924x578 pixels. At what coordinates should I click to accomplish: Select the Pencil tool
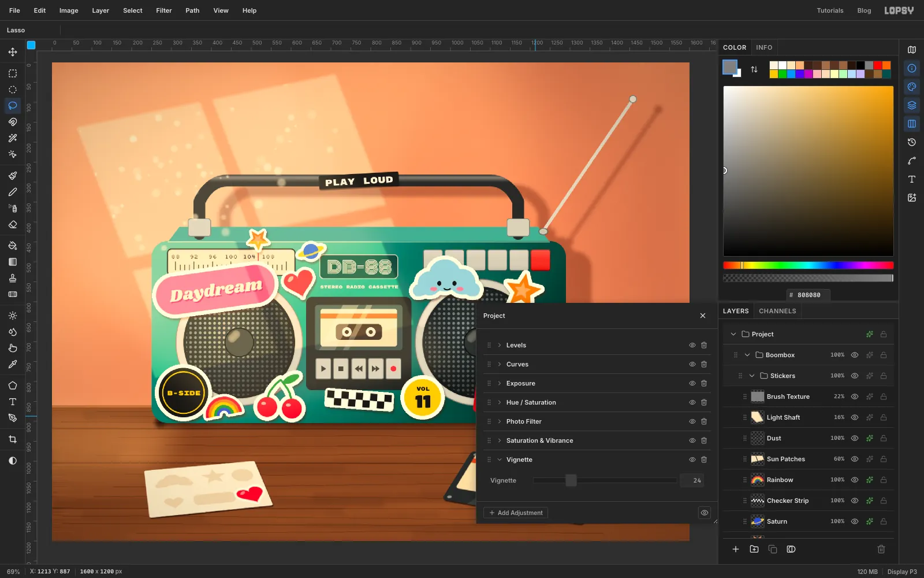point(13,192)
